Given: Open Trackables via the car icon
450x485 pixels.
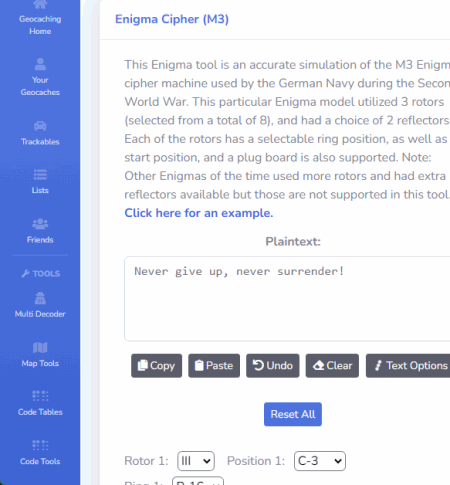Looking at the screenshot, I should [x=40, y=126].
